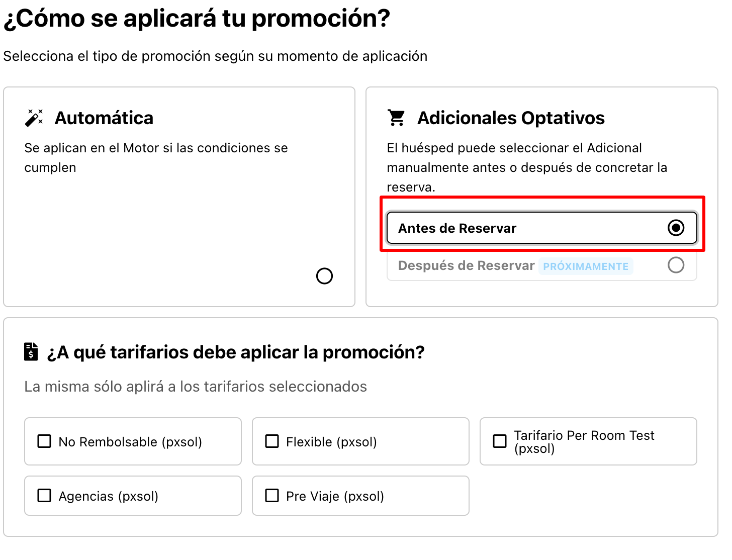The width and height of the screenshot is (732, 560).
Task: Check the Agencias (pxsol) checkbox
Action: pyautogui.click(x=45, y=496)
